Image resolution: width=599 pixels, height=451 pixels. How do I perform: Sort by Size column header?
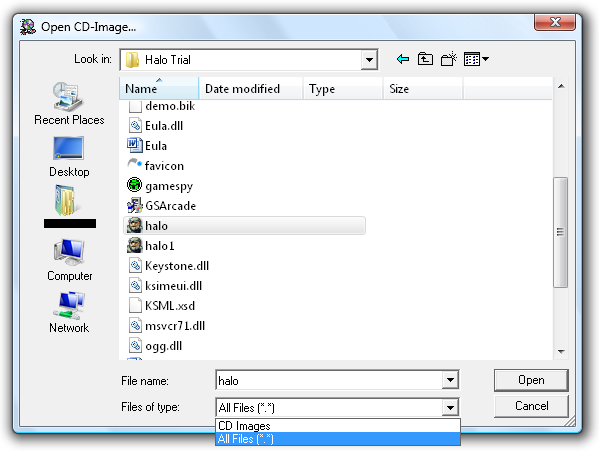(x=423, y=89)
